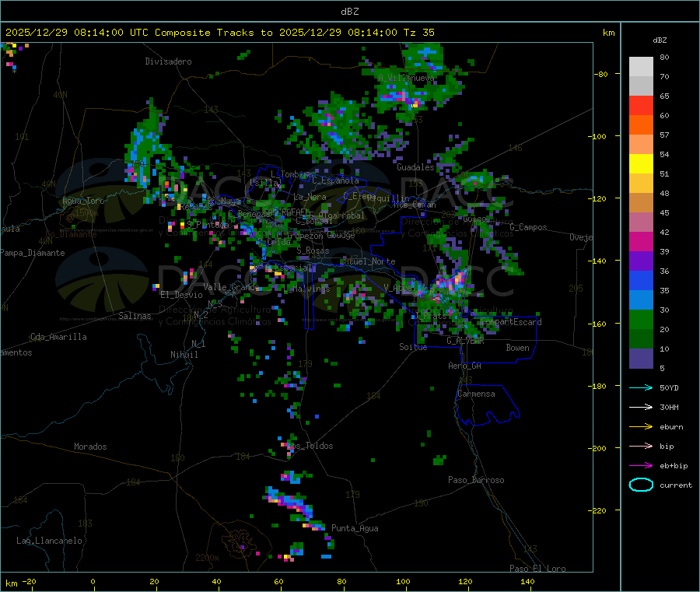
Task: Click the cyan 50YD track arrow in legend
Action: (x=641, y=387)
